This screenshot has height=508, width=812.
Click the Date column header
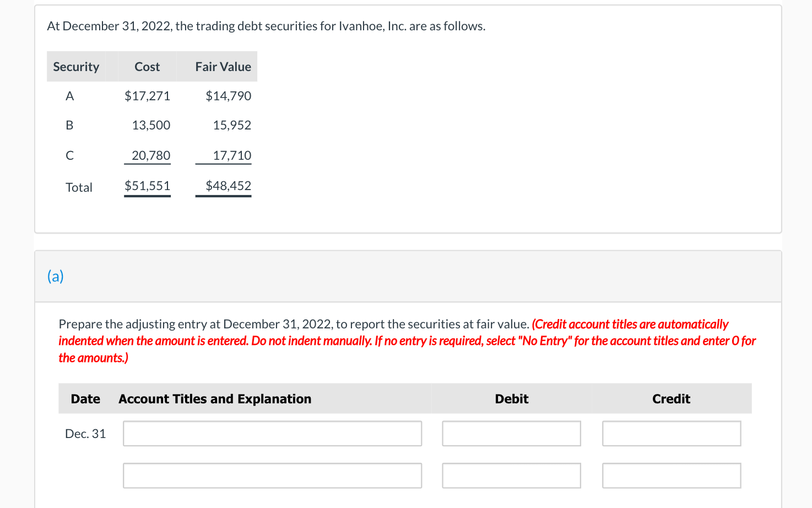(x=85, y=399)
